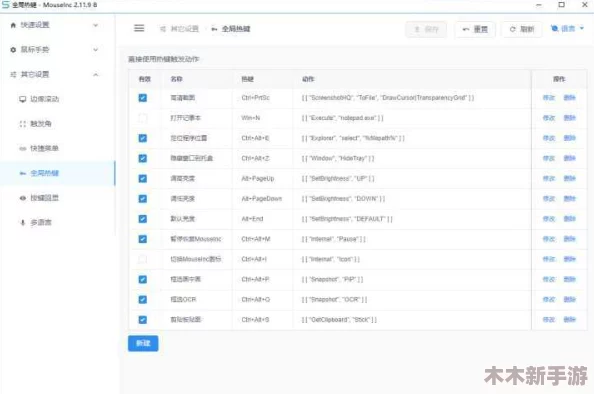
Task: Click 修改 in the Ctrl+Alt+I row
Action: click(549, 259)
